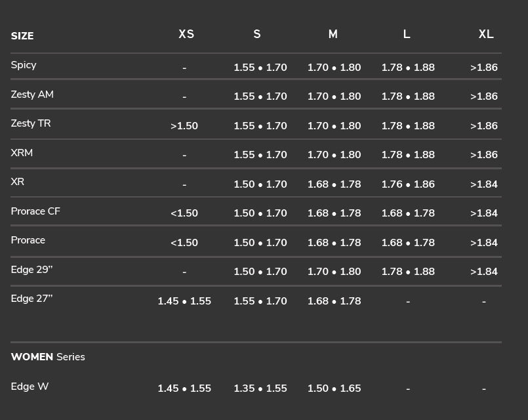
Task: Select the XS column header
Action: point(186,34)
